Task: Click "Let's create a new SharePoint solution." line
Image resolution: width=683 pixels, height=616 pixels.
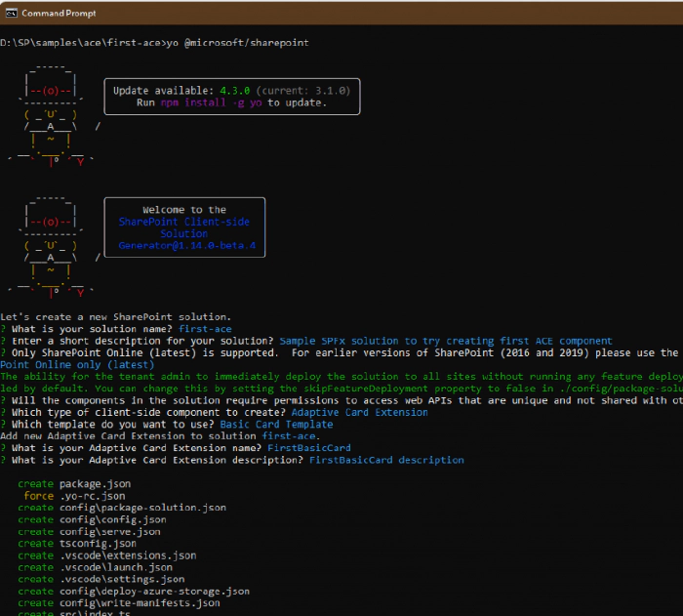Action: pyautogui.click(x=116, y=317)
